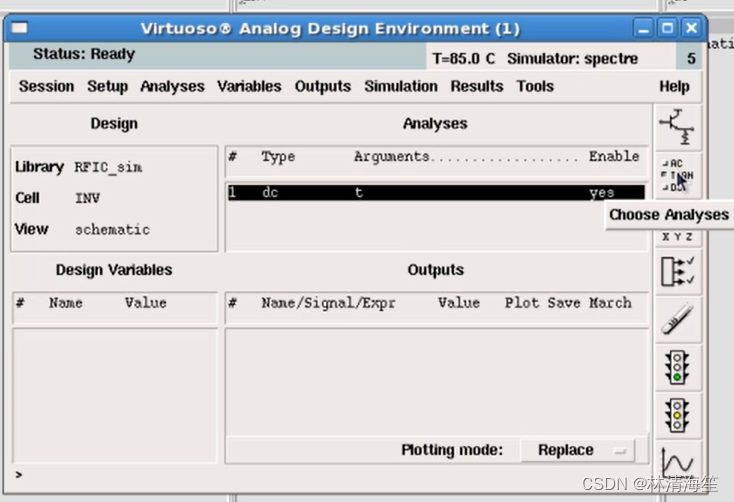Click the Choose Design transistor icon
The width and height of the screenshot is (734, 502).
[677, 127]
